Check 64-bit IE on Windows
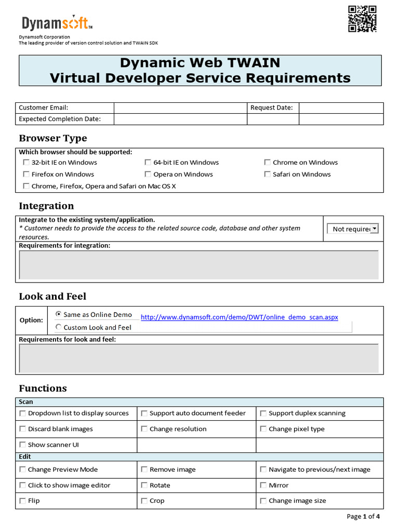399x532 pixels. point(148,163)
